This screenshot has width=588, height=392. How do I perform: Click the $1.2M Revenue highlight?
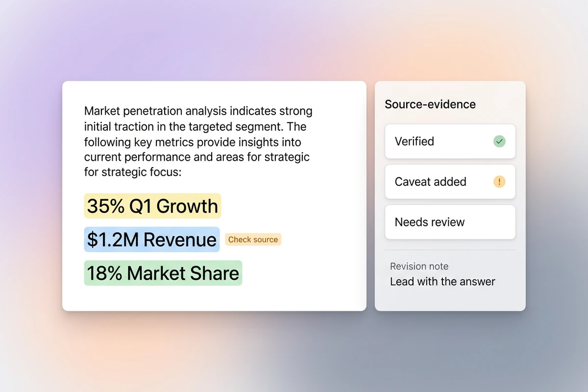[152, 240]
